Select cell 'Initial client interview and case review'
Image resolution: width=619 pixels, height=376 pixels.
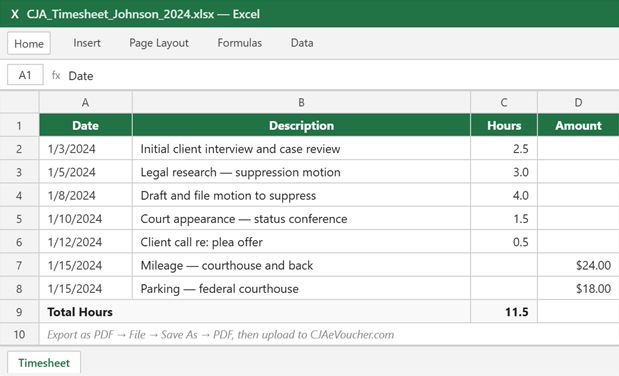click(301, 149)
